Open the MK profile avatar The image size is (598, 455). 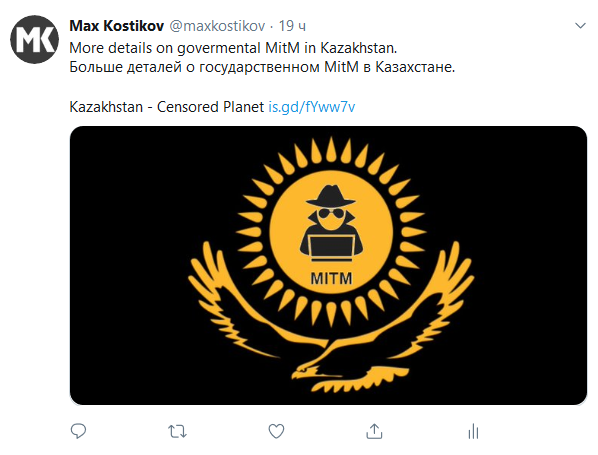click(x=34, y=39)
